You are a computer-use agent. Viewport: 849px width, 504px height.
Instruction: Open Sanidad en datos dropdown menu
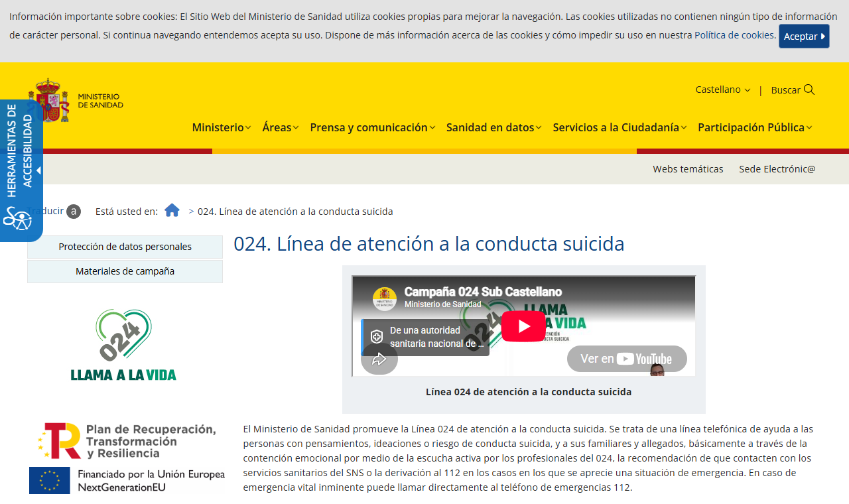pos(494,127)
